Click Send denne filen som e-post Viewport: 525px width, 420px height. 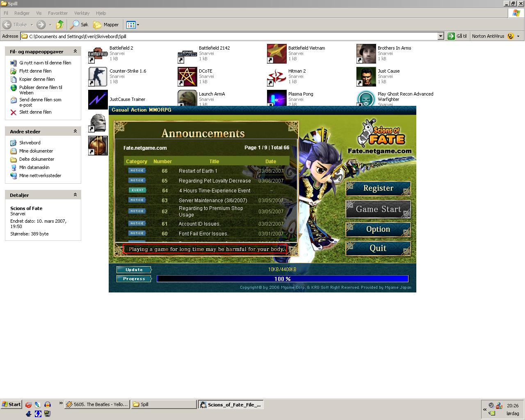click(x=40, y=102)
